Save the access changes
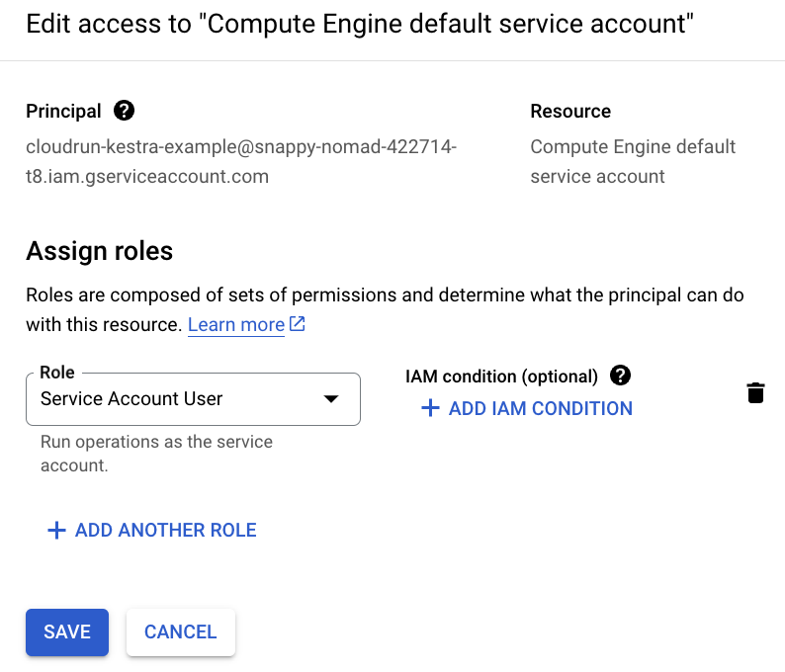This screenshot has width=785, height=672. point(67,631)
